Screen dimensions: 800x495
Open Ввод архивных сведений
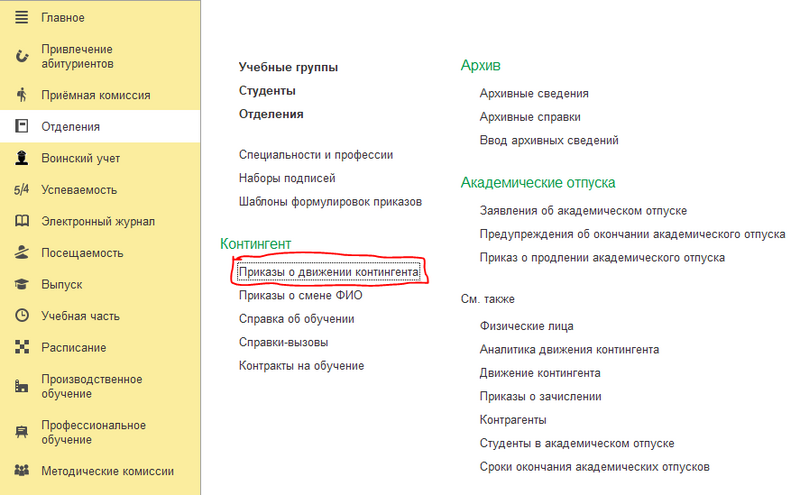coord(548,140)
